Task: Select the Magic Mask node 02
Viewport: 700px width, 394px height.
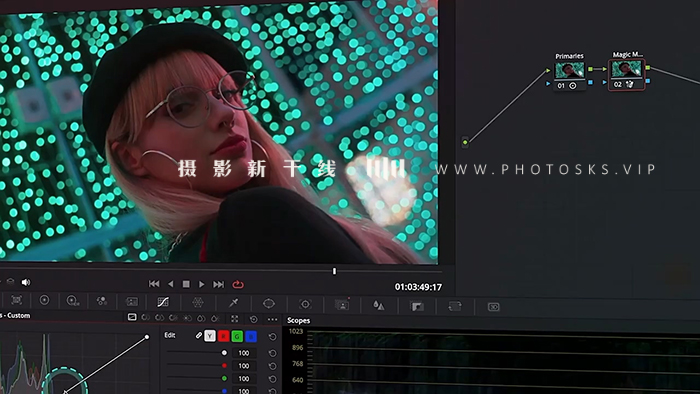Action: coord(627,74)
